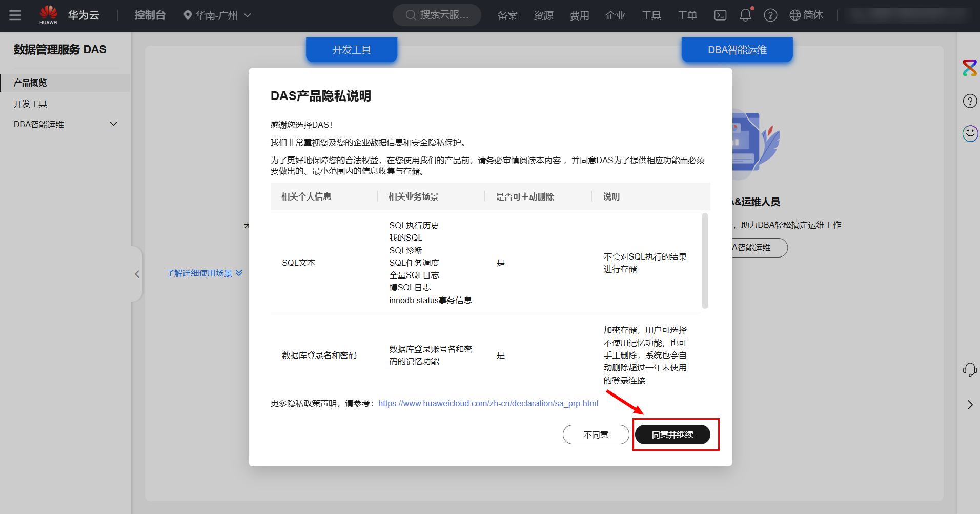Open the headset customer service icon
The height and width of the screenshot is (514, 980).
click(x=970, y=369)
